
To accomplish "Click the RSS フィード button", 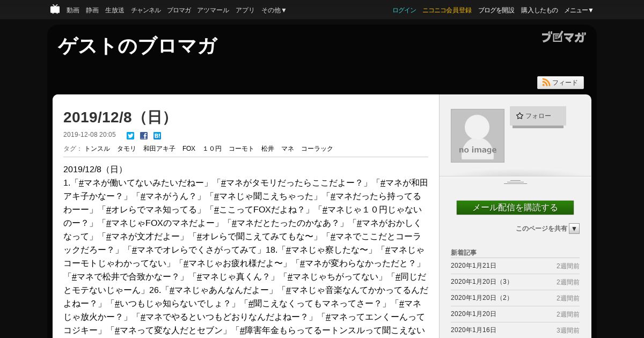I will coord(560,83).
